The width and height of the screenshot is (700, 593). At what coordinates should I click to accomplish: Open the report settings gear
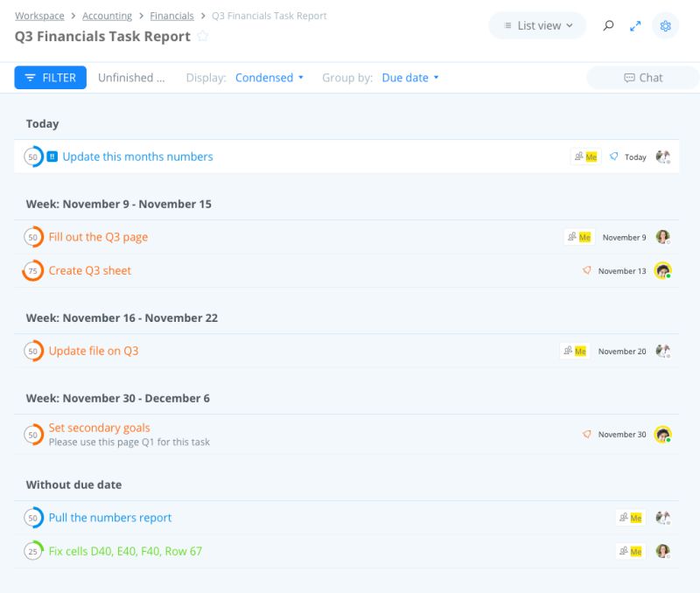click(666, 25)
